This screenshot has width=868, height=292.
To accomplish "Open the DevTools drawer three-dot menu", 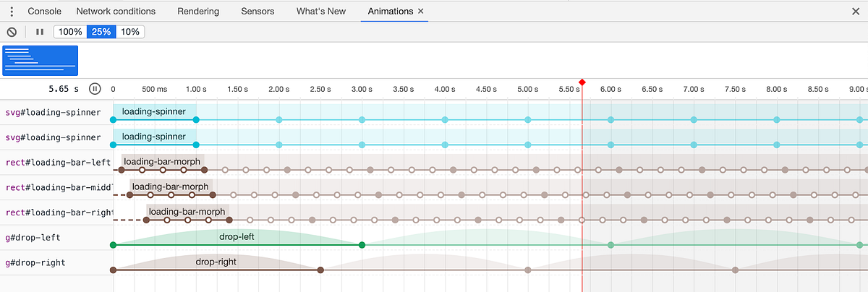I will tap(11, 12).
